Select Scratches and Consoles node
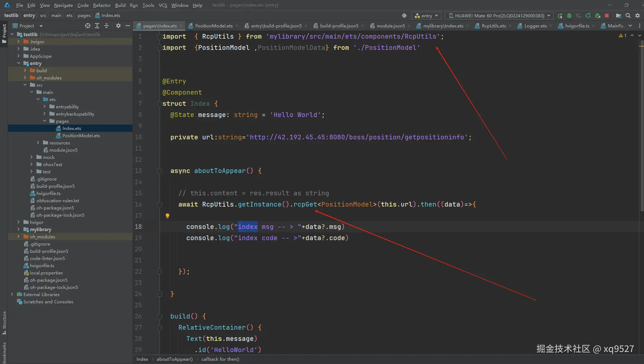This screenshot has width=644, height=364. pyautogui.click(x=48, y=302)
